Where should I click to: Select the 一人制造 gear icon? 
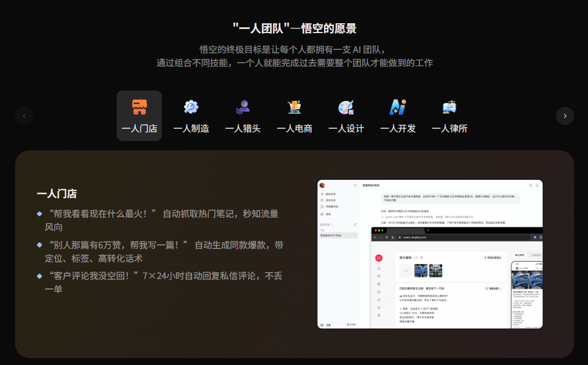pos(191,107)
